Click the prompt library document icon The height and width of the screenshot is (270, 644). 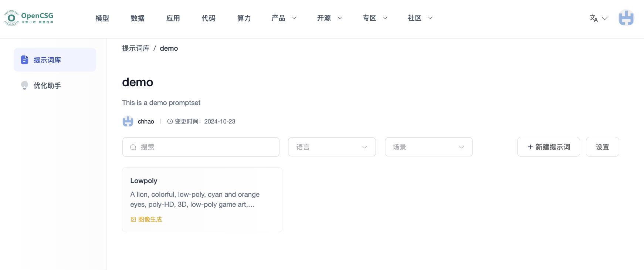[24, 60]
